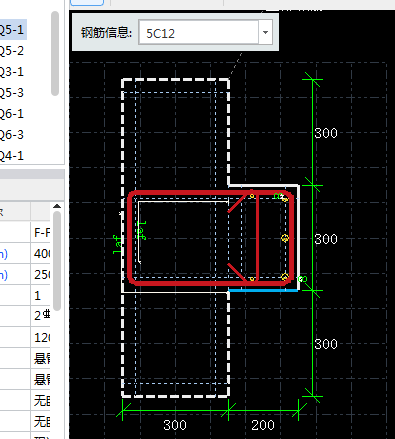The height and width of the screenshot is (439, 395).
Task: Click the bottom 300 dimension label
Action: (x=175, y=425)
